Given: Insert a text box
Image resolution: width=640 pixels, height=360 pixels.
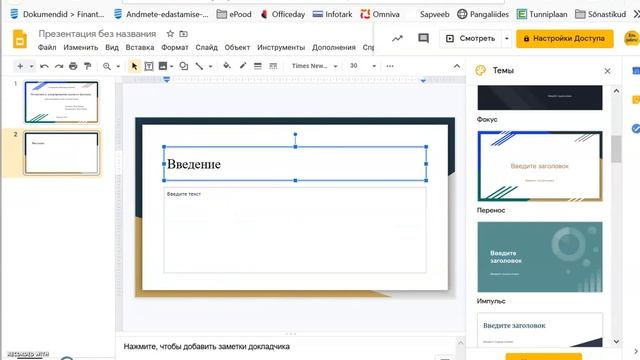Looking at the screenshot, I should click(149, 66).
